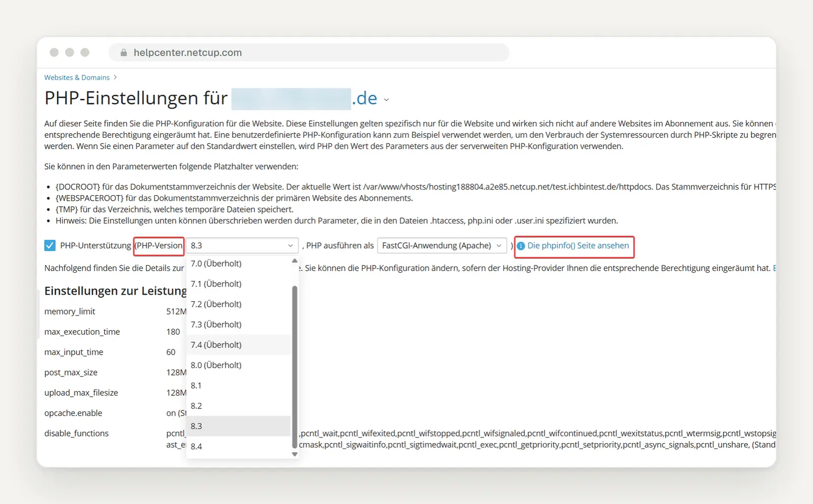
Task: Open the FastCGI-Anwendung (Apache) dropdown
Action: 442,245
